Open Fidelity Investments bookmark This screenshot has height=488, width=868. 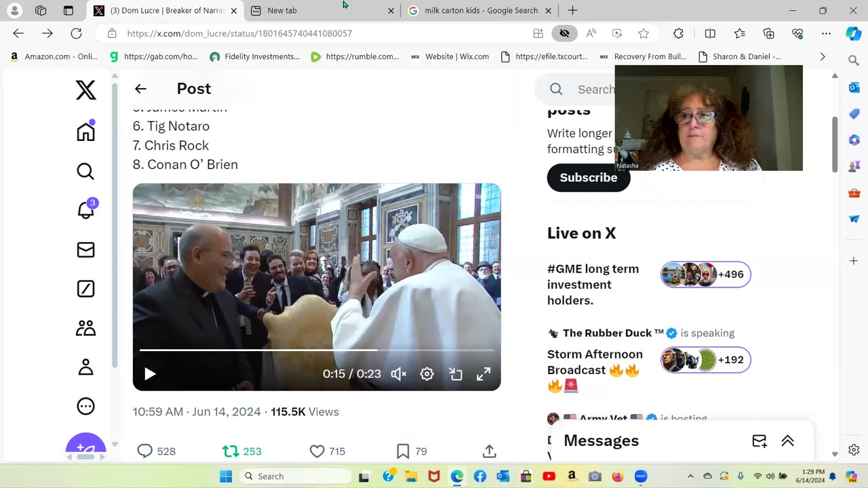[x=254, y=57]
